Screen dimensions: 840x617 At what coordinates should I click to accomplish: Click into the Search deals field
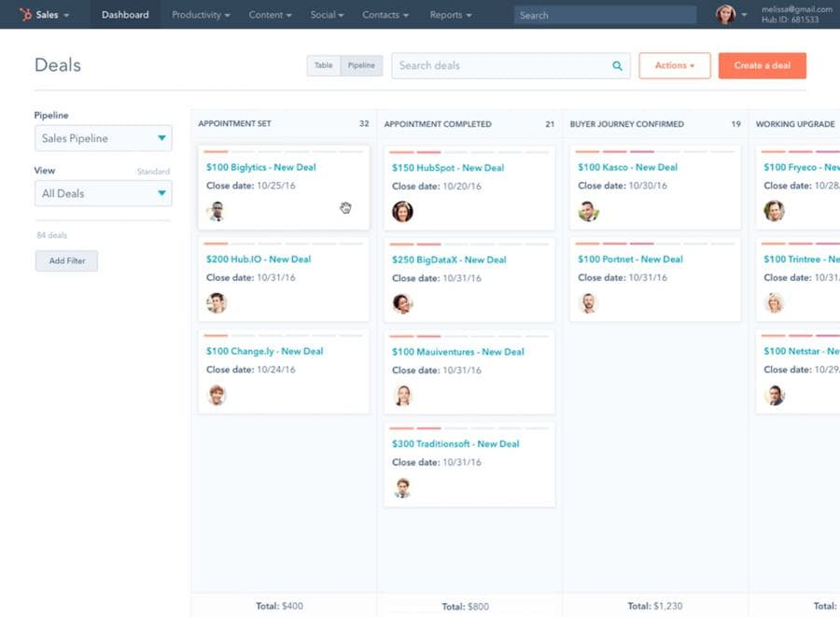pos(511,66)
